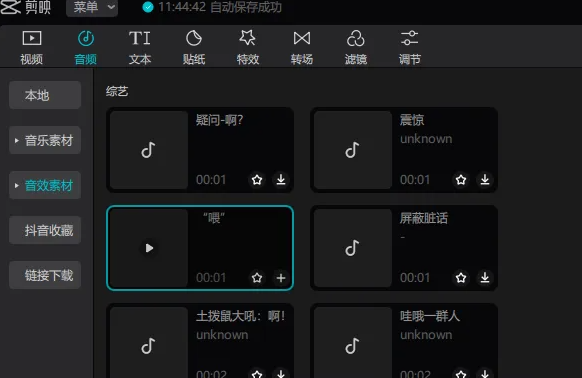This screenshot has width=582, height=378.
Task: Preview the 震惊 sound thumbnail
Action: coord(353,150)
